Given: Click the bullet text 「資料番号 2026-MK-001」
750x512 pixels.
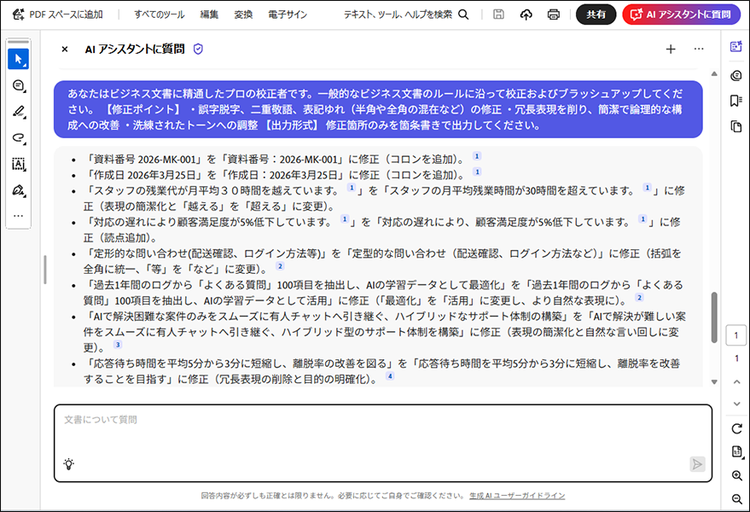Looking at the screenshot, I should (144, 159).
